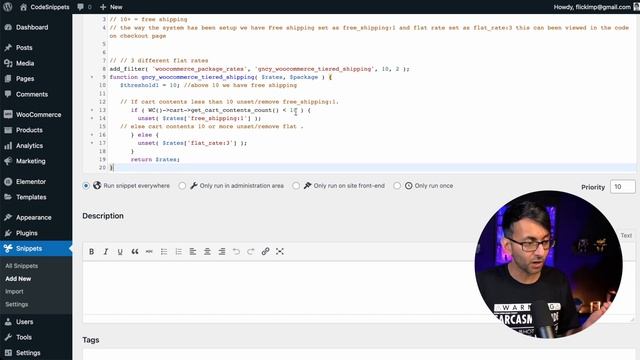The width and height of the screenshot is (640, 360).
Task: Select Only run once option
Action: [397, 186]
